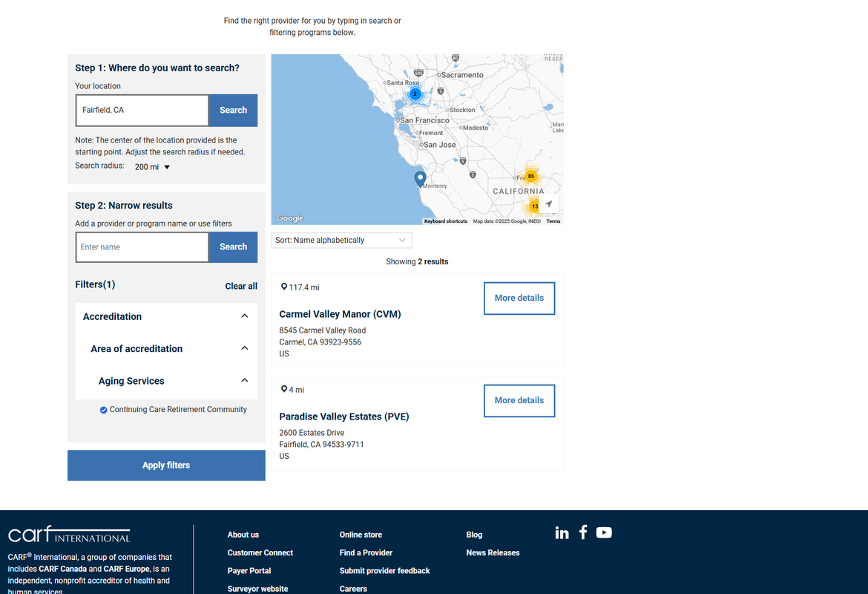Open Careers footer link

353,589
